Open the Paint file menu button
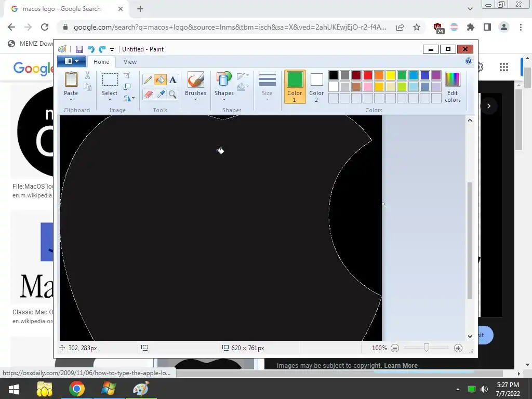The image size is (532, 399). [x=72, y=61]
